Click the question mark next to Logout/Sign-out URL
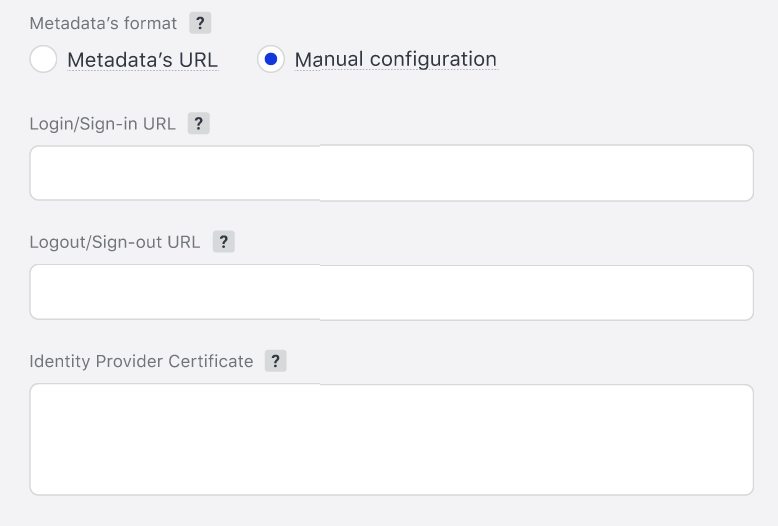The image size is (778, 526). coord(224,242)
